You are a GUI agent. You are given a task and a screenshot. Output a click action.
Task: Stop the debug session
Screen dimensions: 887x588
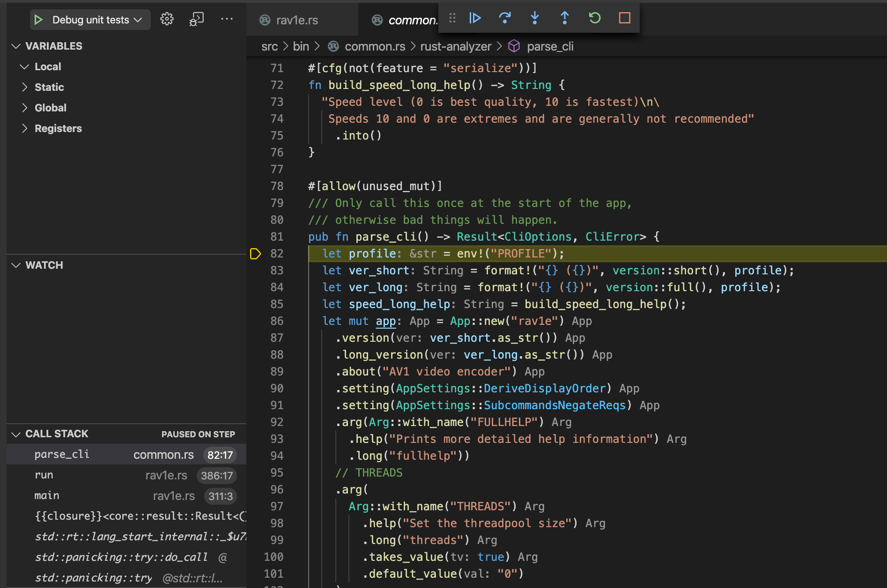click(x=625, y=18)
